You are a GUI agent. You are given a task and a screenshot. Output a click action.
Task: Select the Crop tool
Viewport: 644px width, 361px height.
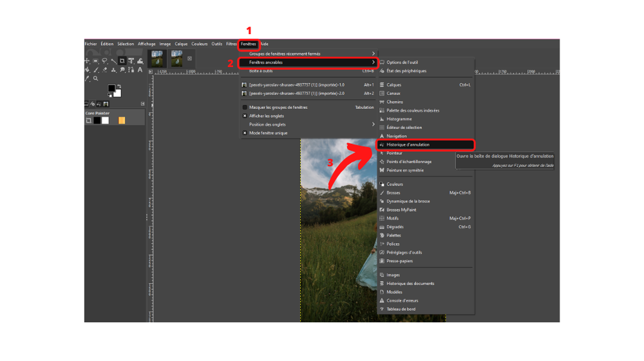(x=122, y=61)
